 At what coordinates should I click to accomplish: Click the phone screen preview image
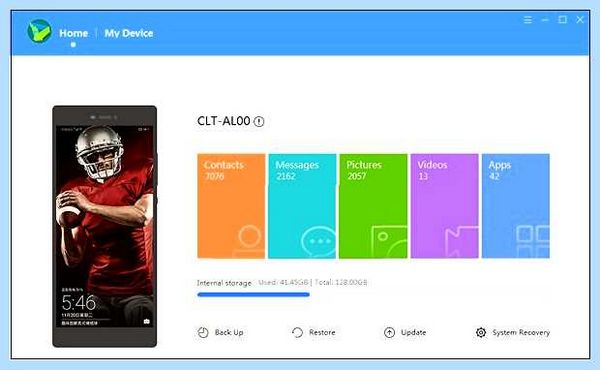104,226
